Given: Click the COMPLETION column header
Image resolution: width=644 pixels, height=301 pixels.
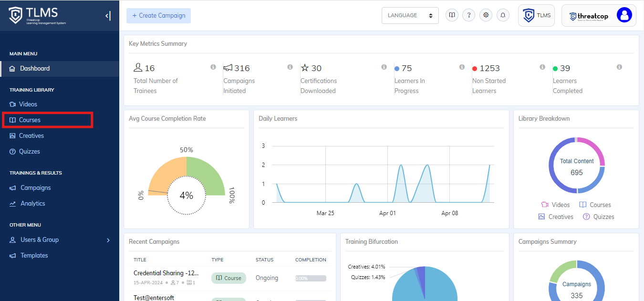Looking at the screenshot, I should click(311, 259).
